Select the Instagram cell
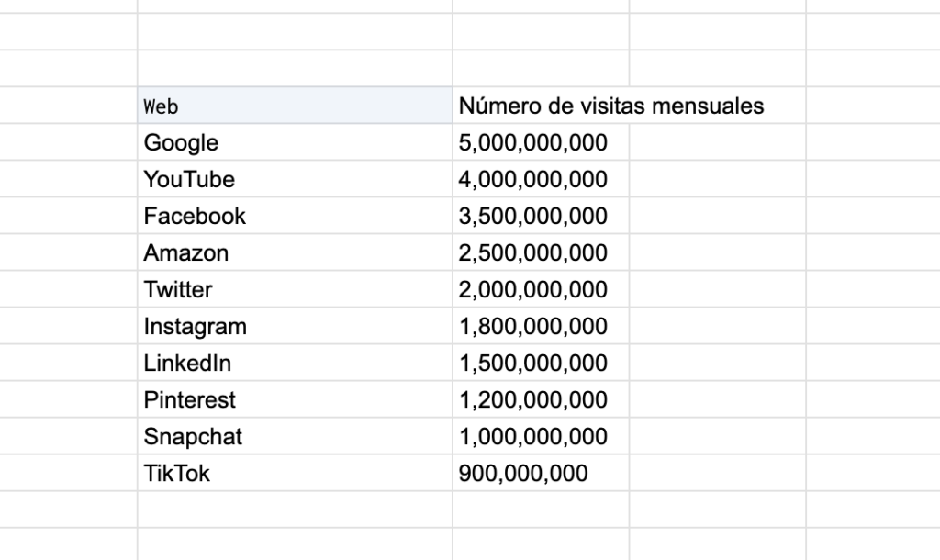 295,326
